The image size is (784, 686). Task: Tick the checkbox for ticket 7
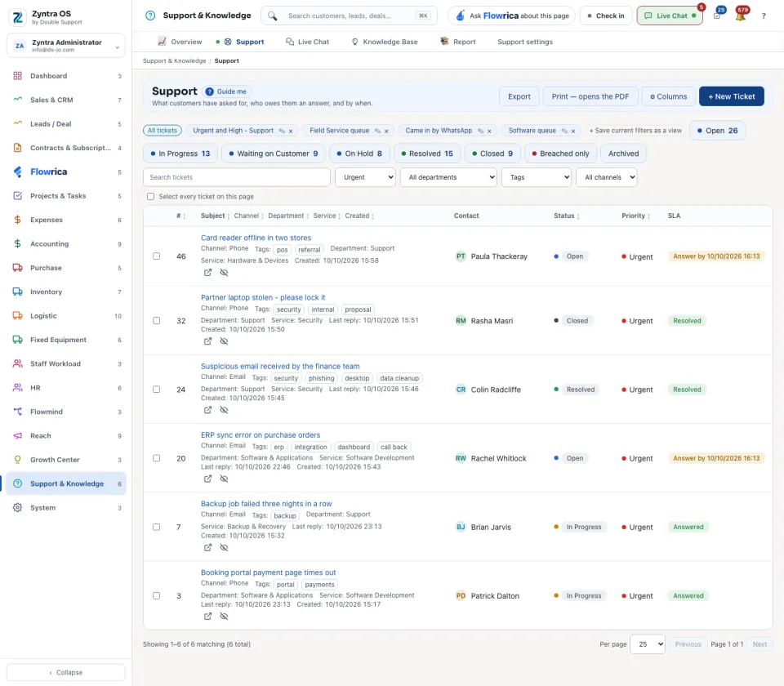click(x=157, y=527)
